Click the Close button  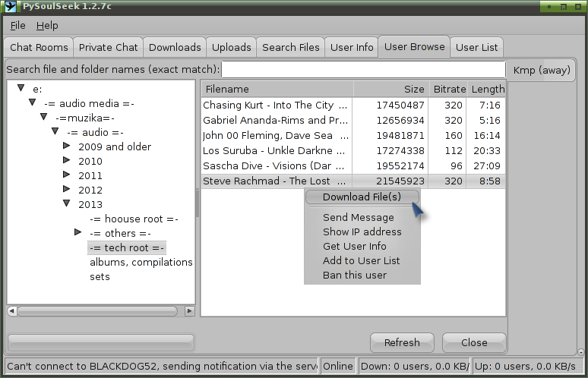pos(474,342)
